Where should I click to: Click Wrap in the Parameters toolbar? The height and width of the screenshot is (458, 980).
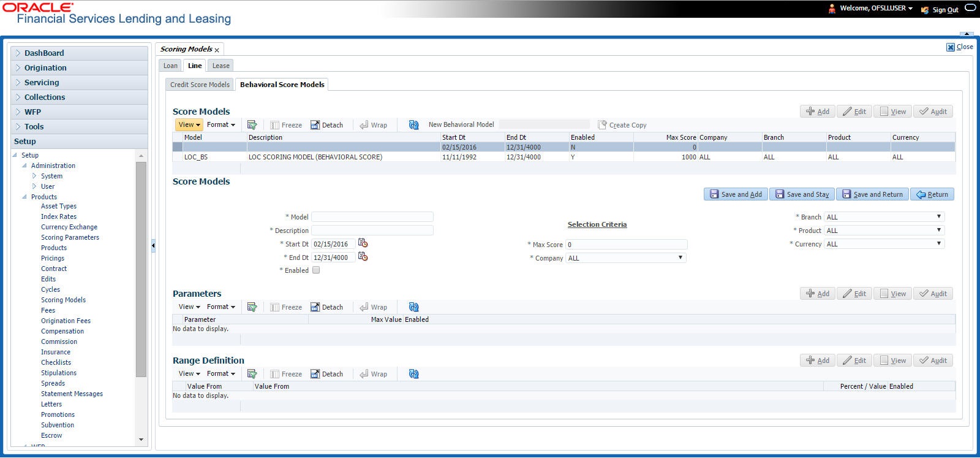373,307
